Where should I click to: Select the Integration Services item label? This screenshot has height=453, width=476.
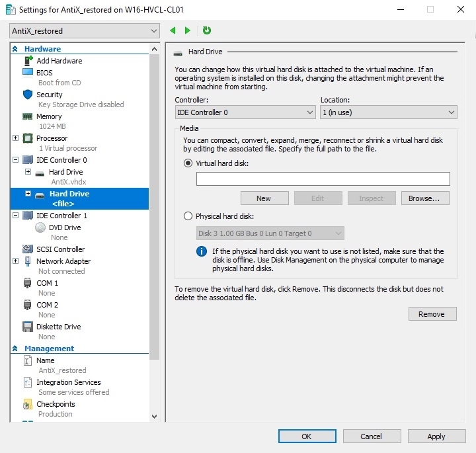69,382
